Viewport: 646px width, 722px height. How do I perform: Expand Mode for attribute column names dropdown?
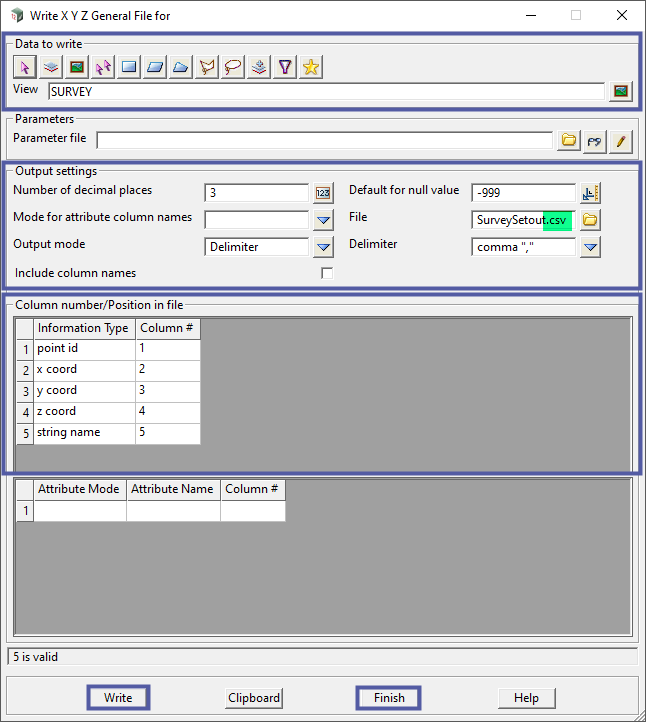[323, 220]
